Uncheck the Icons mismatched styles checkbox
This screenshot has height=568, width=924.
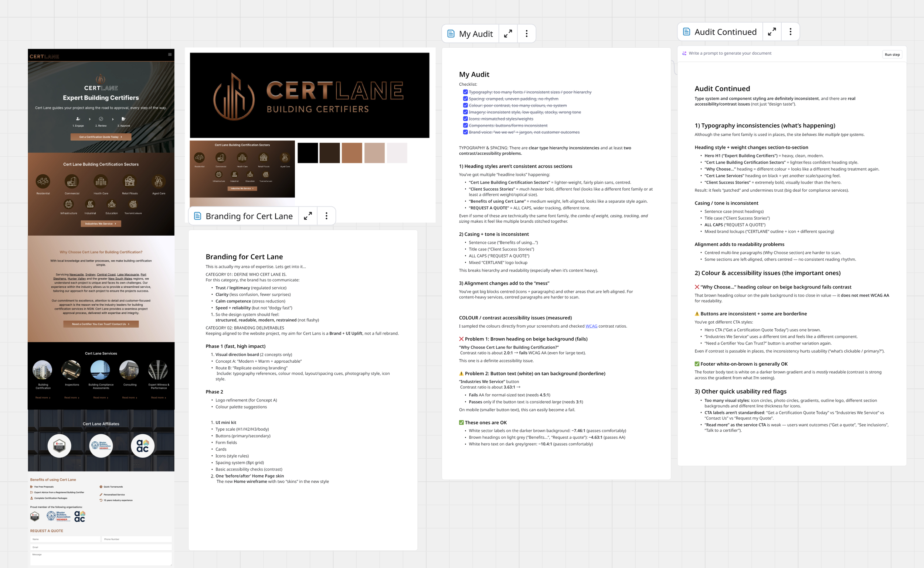465,119
